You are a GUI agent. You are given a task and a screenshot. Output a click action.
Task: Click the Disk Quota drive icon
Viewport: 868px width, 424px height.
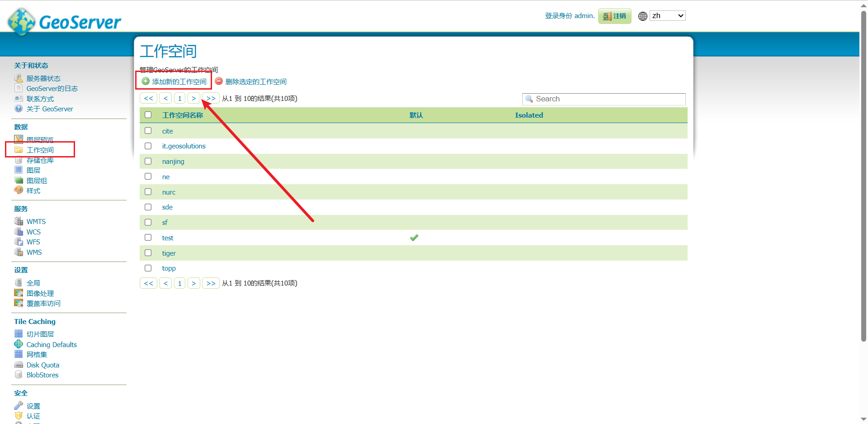(19, 365)
